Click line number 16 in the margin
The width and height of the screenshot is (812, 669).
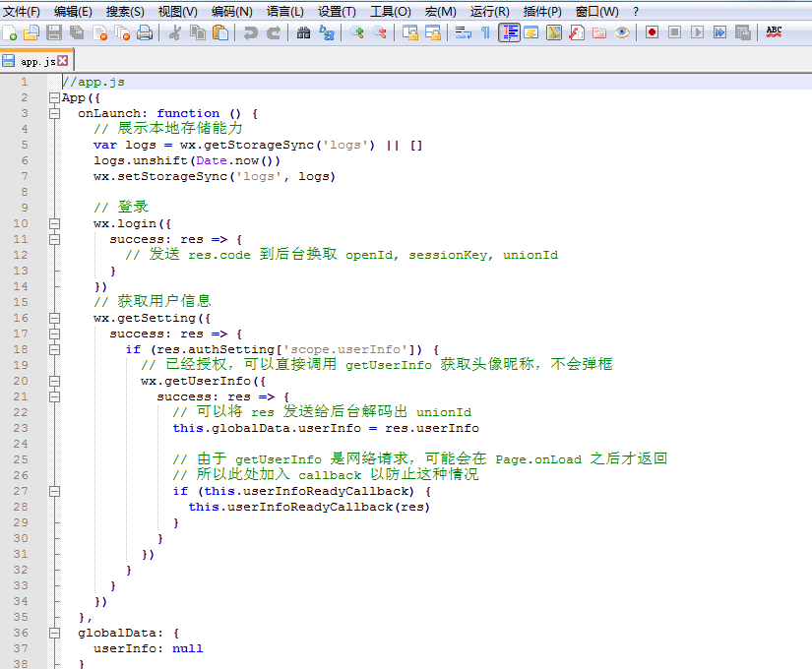coord(22,318)
